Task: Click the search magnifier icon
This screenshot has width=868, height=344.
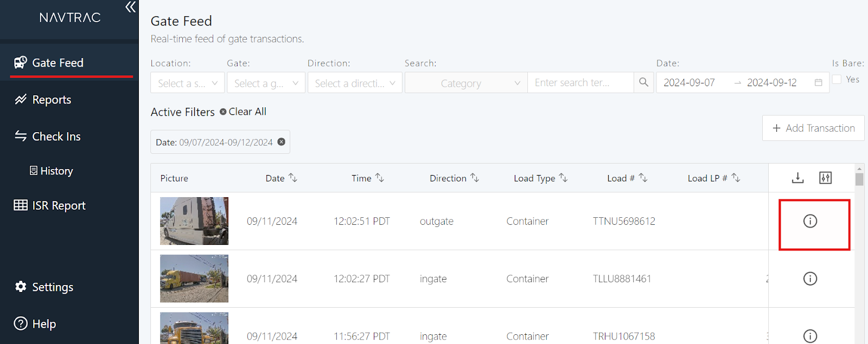Action: click(x=643, y=82)
